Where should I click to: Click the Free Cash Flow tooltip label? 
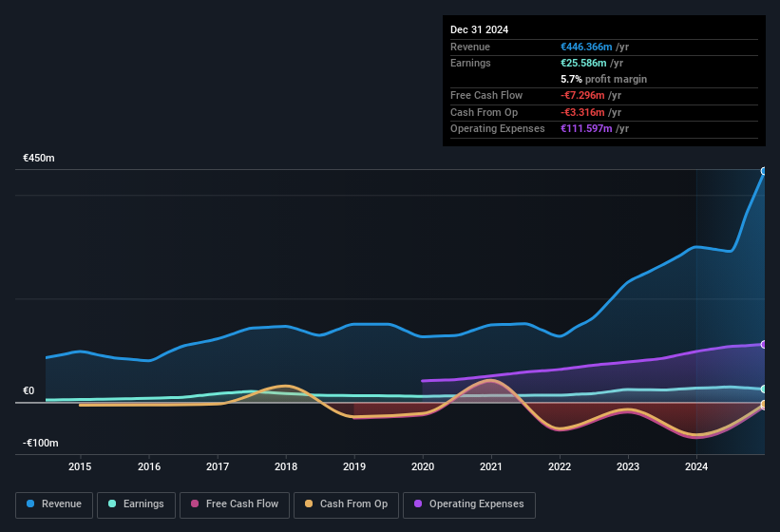(x=486, y=95)
